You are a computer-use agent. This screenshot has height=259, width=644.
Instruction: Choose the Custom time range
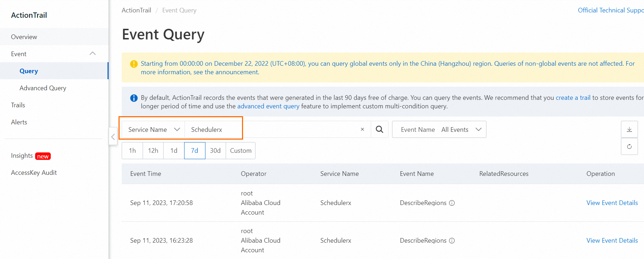pyautogui.click(x=241, y=151)
